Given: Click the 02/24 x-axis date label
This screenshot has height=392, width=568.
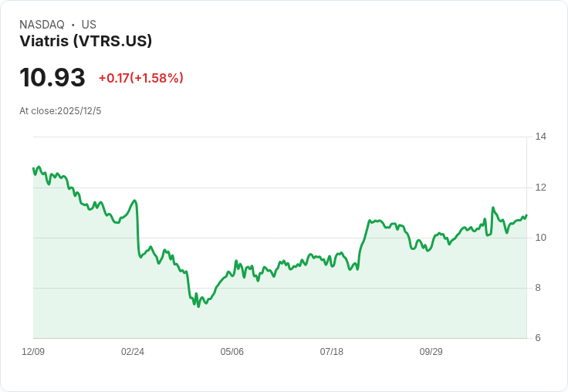Looking at the screenshot, I should coord(133,351).
